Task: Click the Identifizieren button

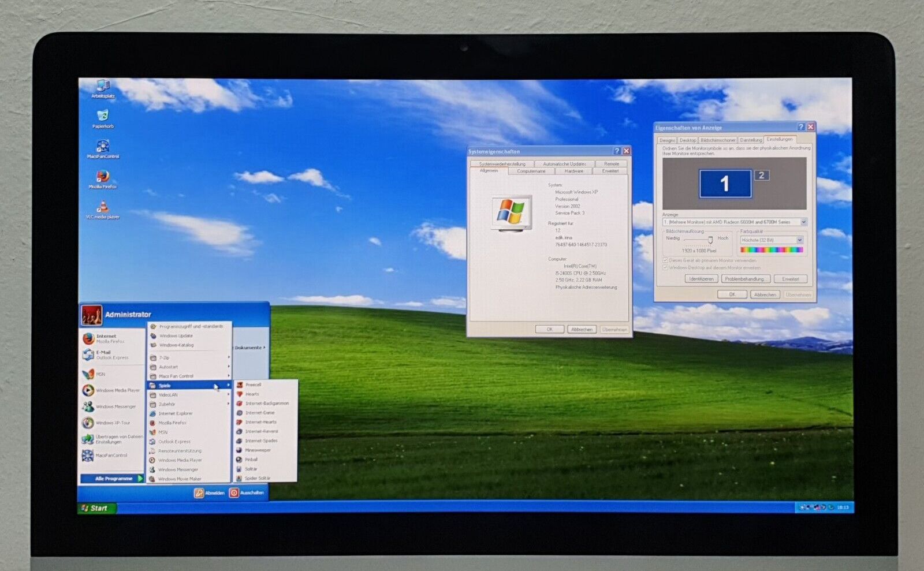Action: pos(701,279)
